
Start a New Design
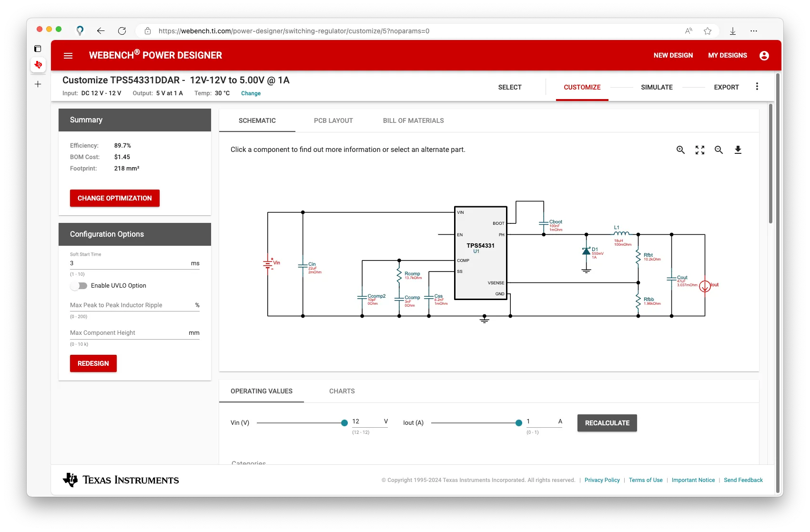673,55
